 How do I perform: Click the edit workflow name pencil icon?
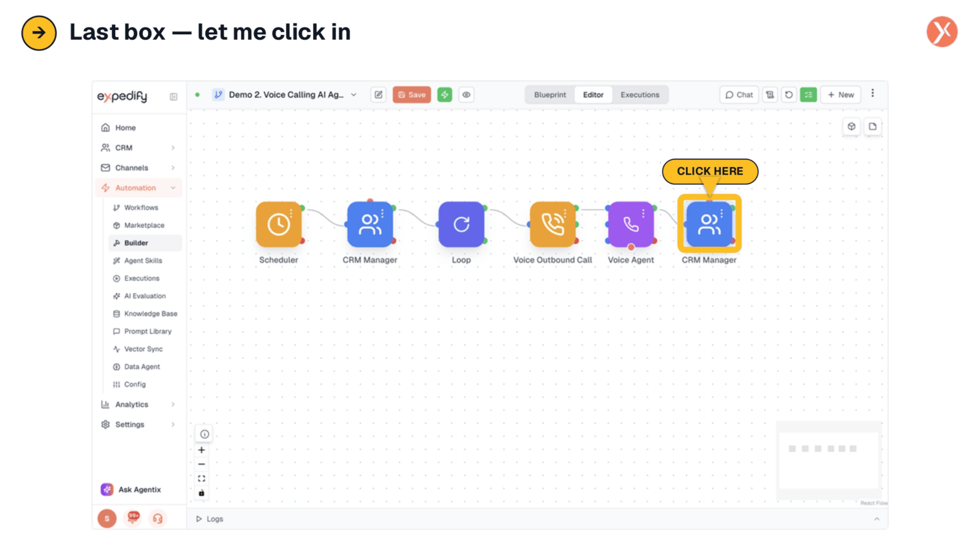point(379,95)
